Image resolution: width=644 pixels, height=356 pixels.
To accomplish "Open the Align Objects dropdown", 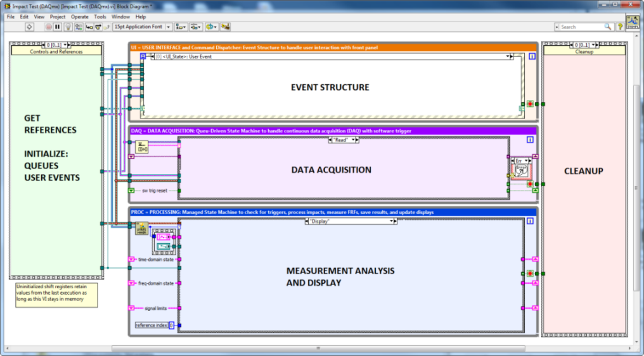I will 181,27.
